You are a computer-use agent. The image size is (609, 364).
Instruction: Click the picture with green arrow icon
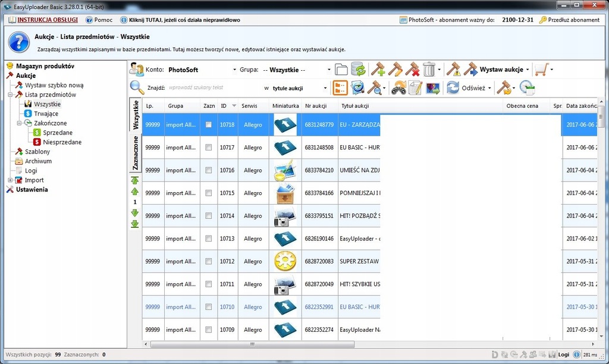point(433,88)
